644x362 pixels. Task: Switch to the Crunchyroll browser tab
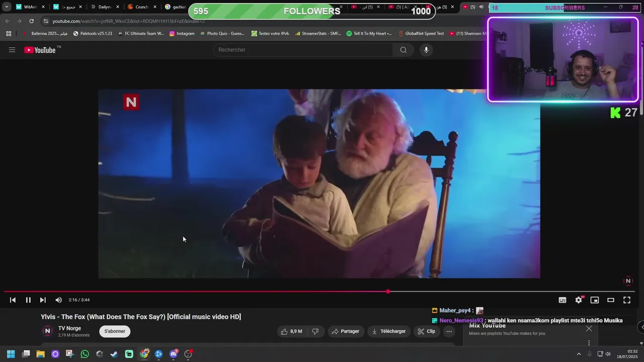tap(142, 7)
